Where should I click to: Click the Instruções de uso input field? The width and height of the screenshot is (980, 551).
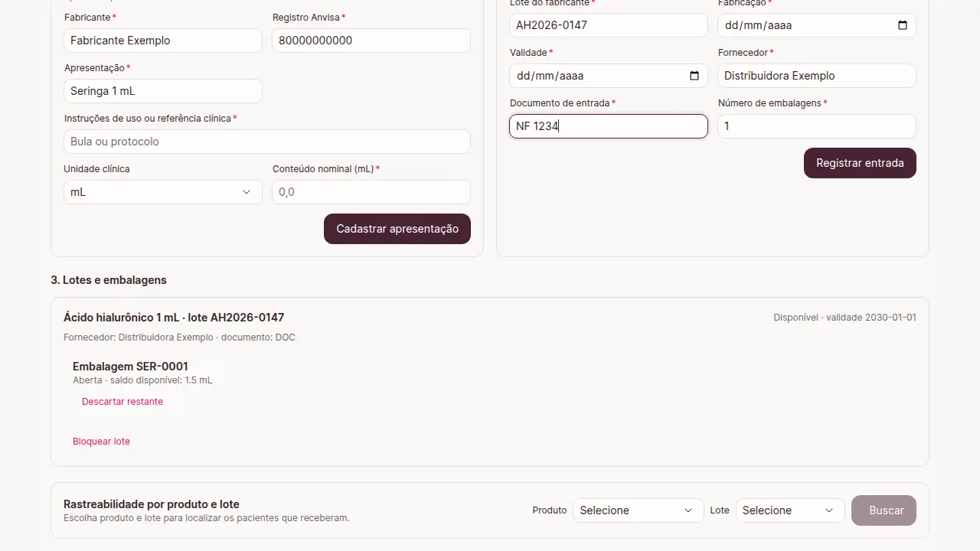pos(267,142)
